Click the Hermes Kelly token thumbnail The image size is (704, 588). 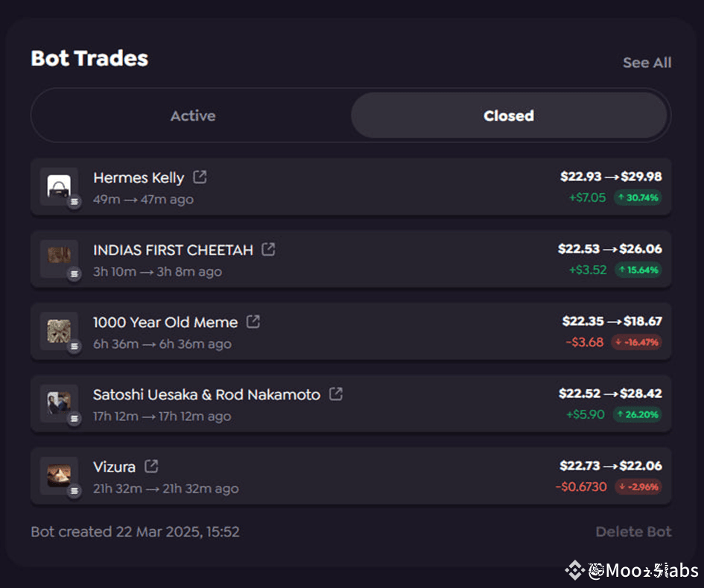point(59,186)
